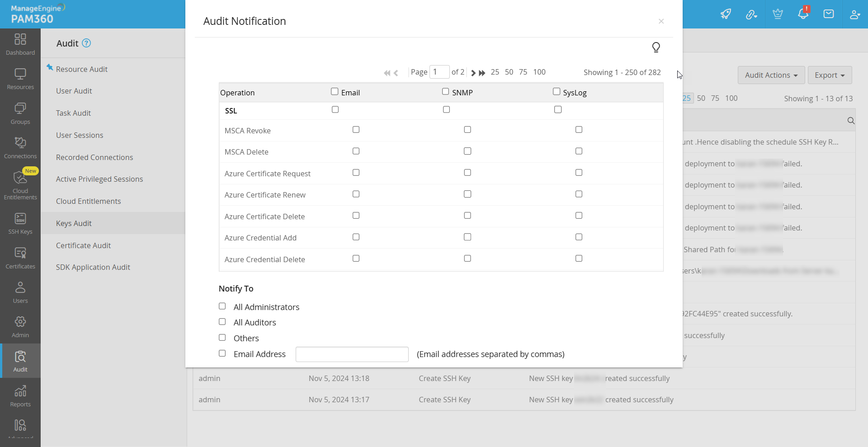Check SysLog for Azure Certificate Renew

pos(579,194)
